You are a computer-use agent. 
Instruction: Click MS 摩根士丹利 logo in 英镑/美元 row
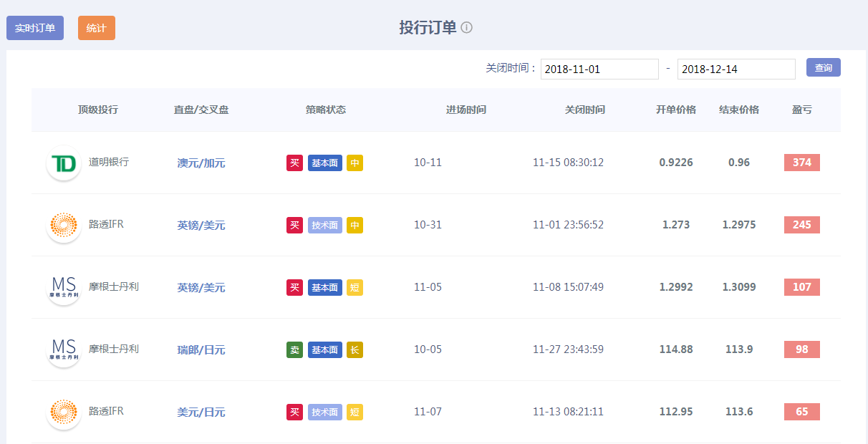click(x=64, y=287)
